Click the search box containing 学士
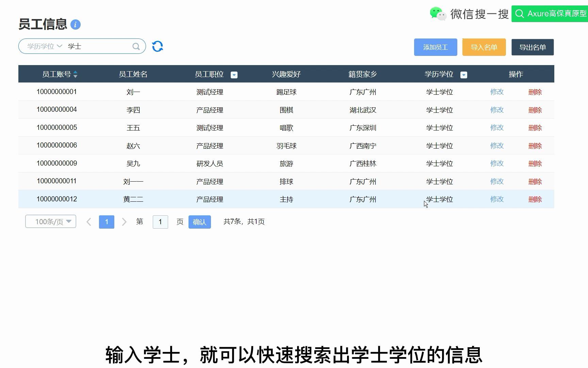 pyautogui.click(x=82, y=46)
